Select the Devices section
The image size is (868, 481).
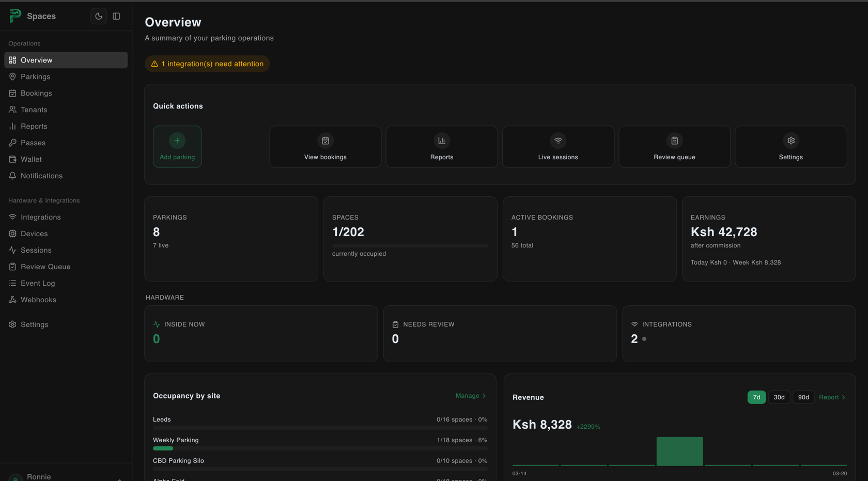[x=35, y=234]
